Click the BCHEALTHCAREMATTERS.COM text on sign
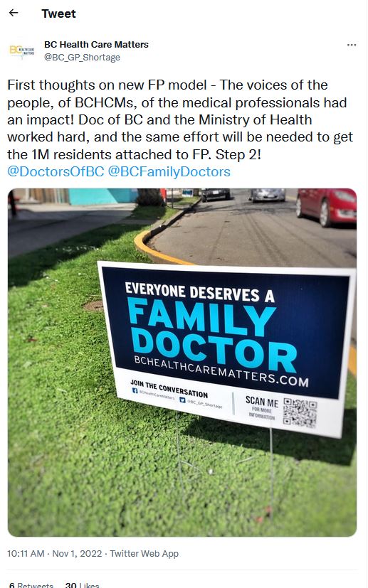 coord(221,371)
